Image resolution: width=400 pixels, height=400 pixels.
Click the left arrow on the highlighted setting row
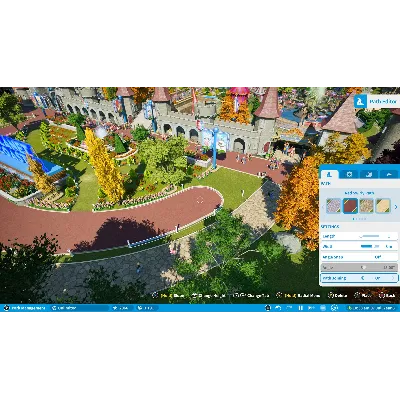pyautogui.click(x=363, y=278)
